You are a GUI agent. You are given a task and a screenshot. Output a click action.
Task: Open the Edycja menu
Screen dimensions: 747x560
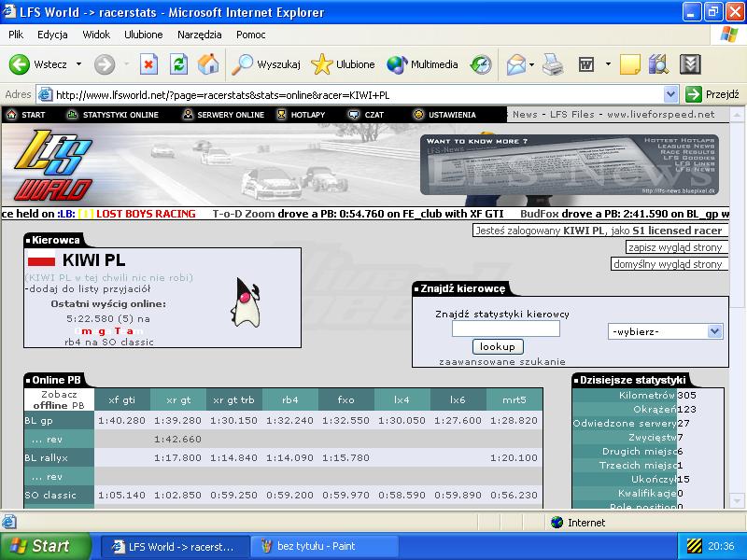[x=52, y=35]
